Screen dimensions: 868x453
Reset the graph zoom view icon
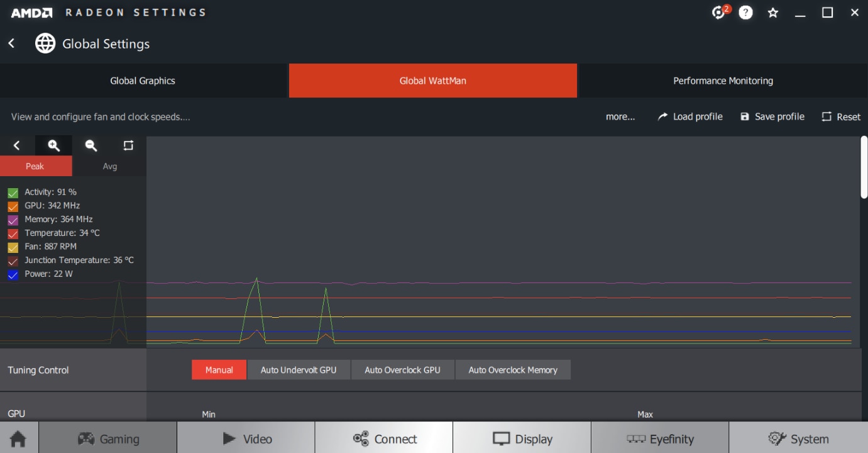[128, 145]
